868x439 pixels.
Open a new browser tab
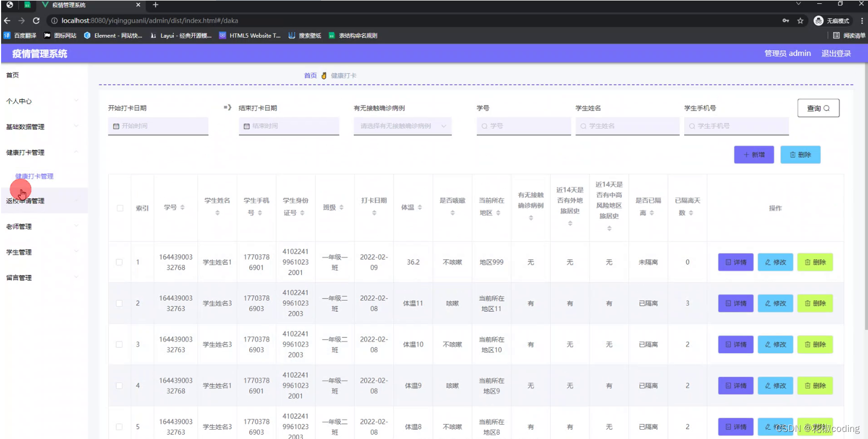[155, 5]
